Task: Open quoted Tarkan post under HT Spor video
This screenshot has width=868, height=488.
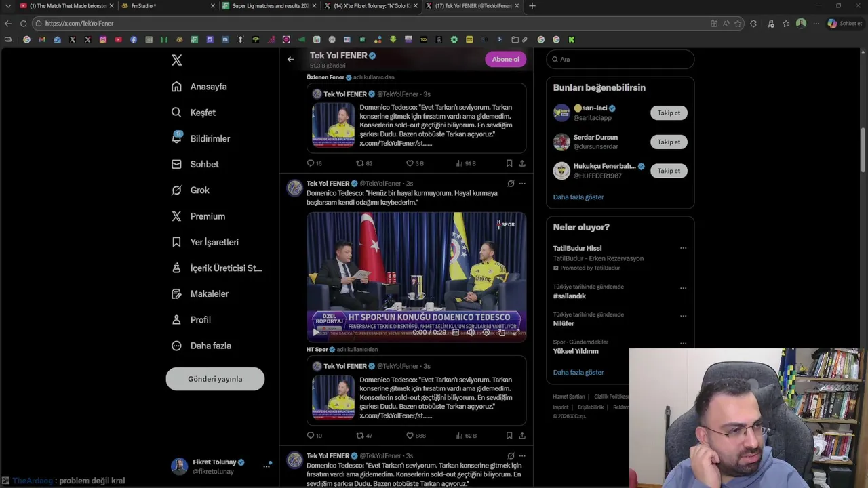Action: [x=416, y=390]
